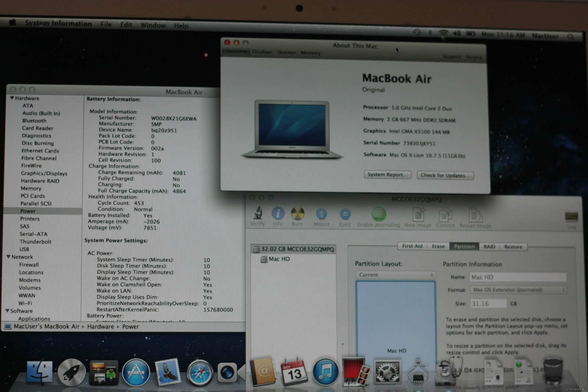This screenshot has height=392, width=588.
Task: Open the File menu
Action: (x=106, y=24)
